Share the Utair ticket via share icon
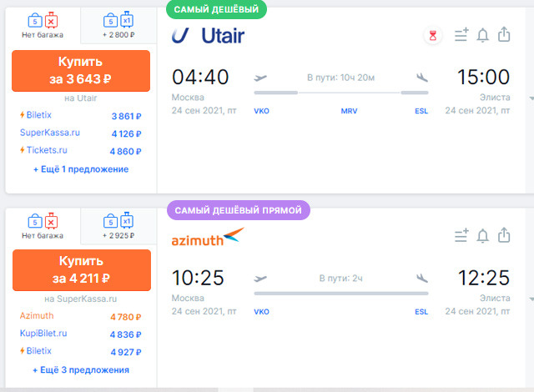The width and height of the screenshot is (534, 392). tap(504, 34)
